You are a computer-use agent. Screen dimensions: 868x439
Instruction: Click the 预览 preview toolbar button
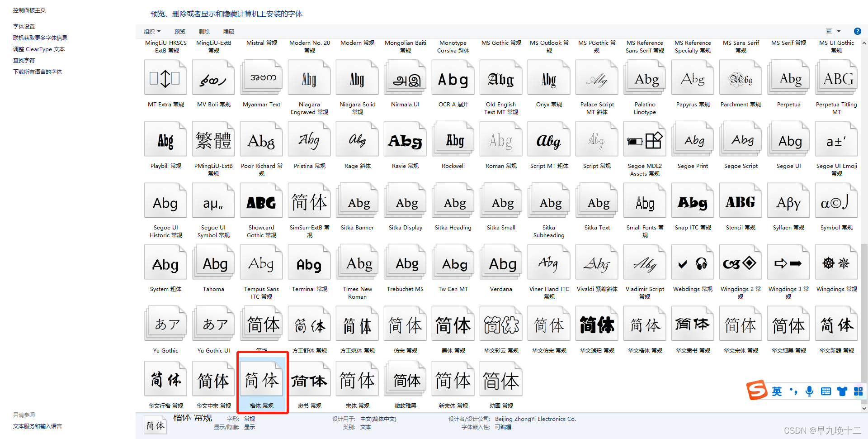(x=180, y=31)
